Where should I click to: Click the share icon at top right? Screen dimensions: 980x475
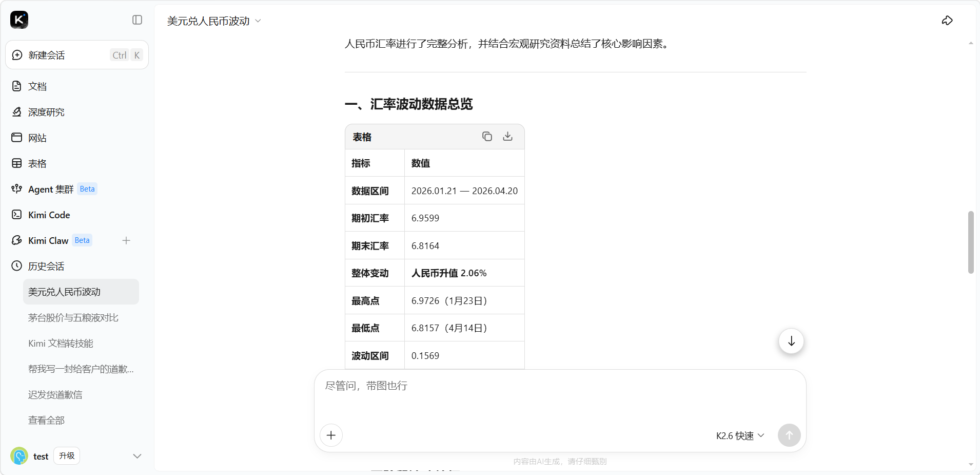tap(947, 21)
